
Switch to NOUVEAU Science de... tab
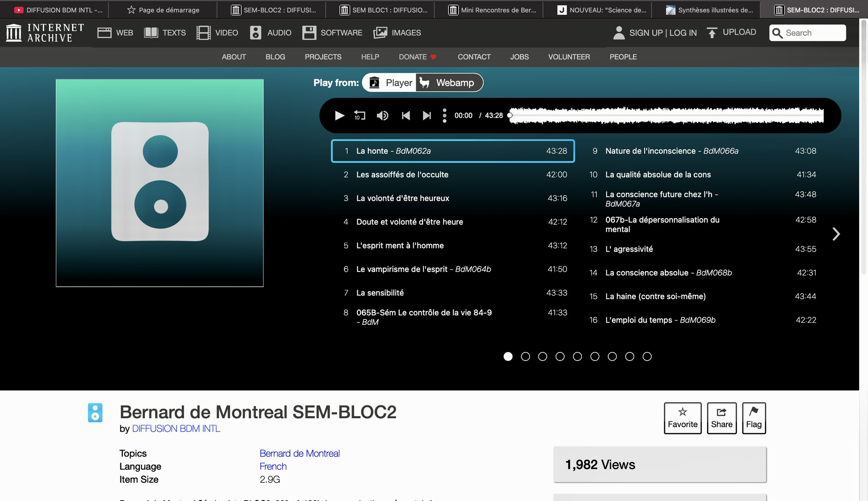click(x=597, y=10)
